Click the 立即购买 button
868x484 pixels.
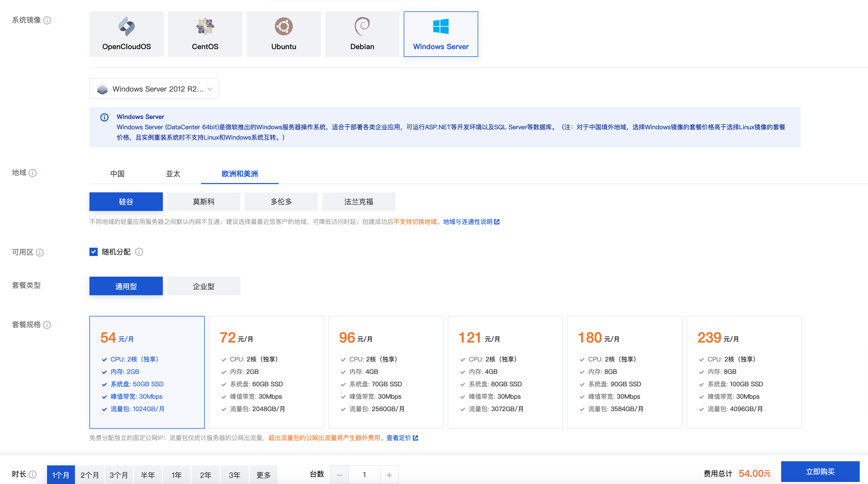(820, 472)
